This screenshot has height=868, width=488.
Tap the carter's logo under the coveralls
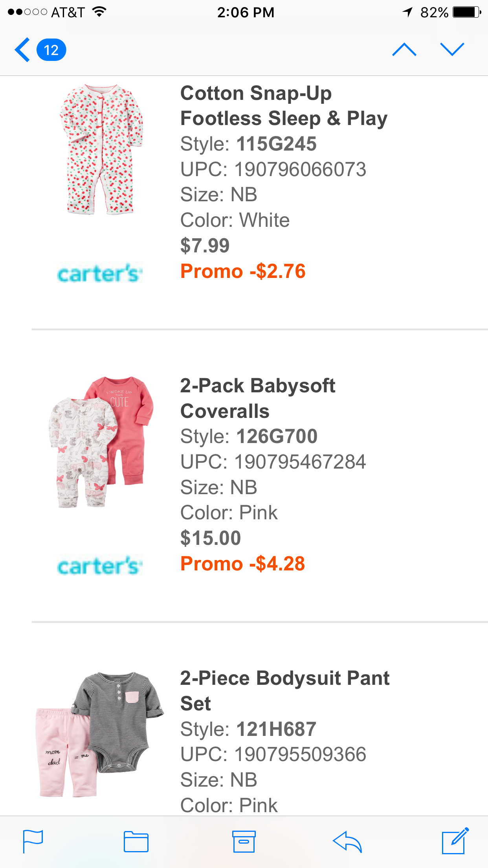point(100,565)
